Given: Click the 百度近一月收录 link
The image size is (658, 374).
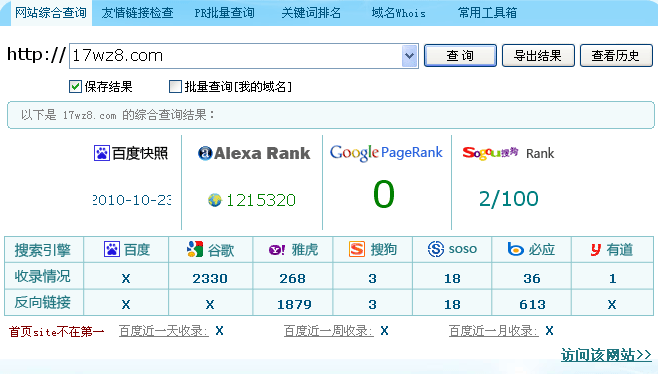Looking at the screenshot, I should [x=494, y=331].
